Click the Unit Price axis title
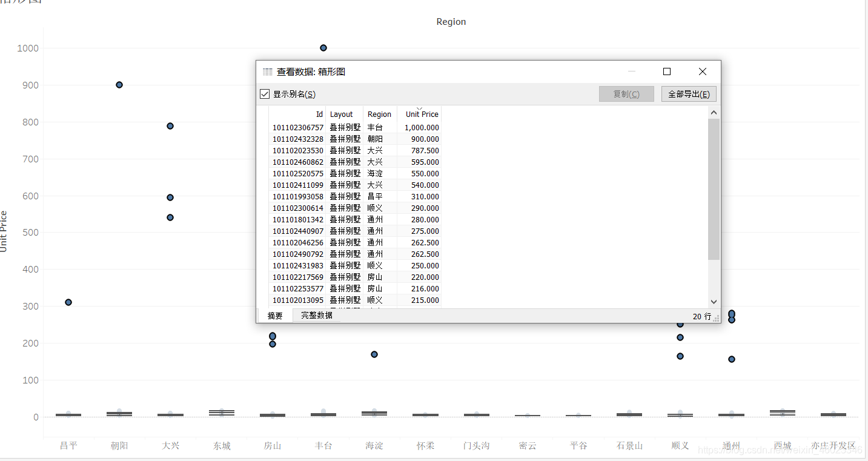The width and height of the screenshot is (868, 461). click(4, 231)
